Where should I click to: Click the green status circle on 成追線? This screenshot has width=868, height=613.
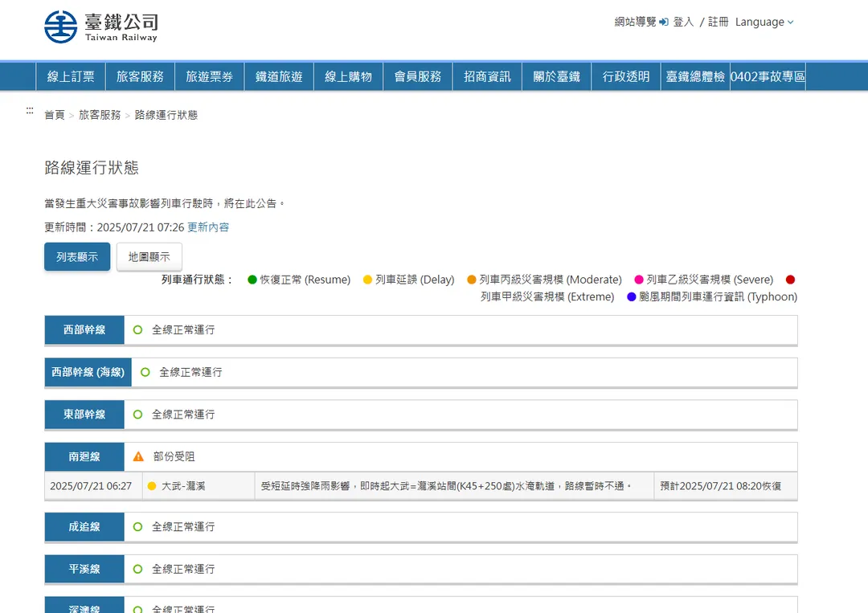(x=138, y=527)
